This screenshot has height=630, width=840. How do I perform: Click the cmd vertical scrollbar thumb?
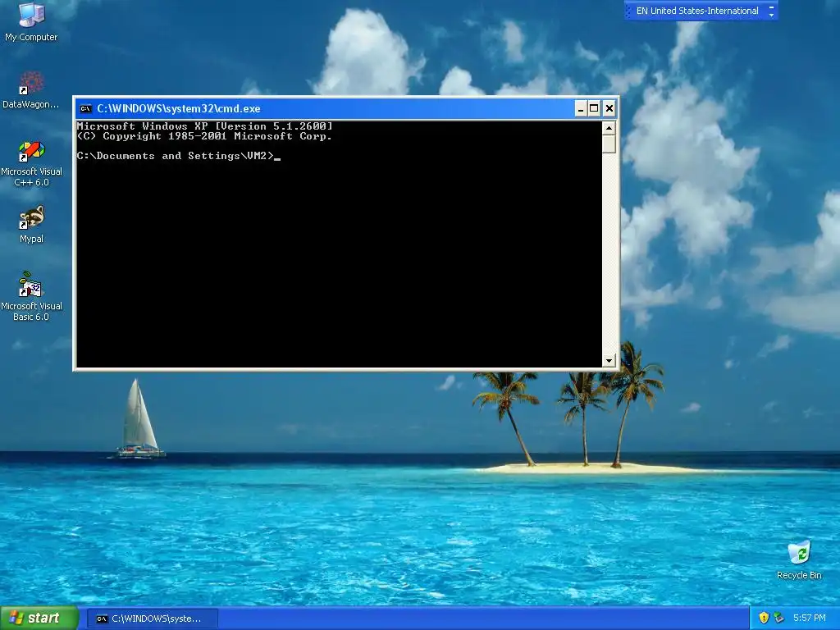(x=609, y=144)
